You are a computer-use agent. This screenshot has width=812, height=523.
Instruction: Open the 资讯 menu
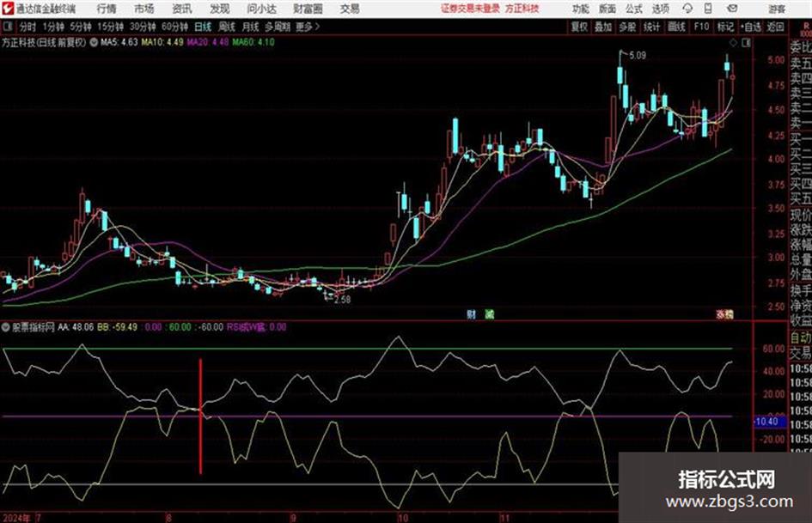(x=182, y=9)
